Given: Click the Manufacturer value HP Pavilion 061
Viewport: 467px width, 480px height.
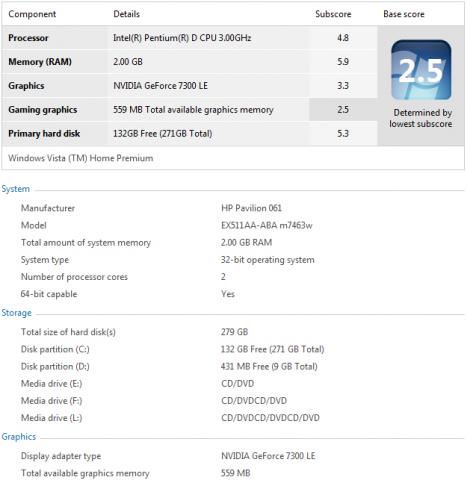Looking at the screenshot, I should pos(251,208).
